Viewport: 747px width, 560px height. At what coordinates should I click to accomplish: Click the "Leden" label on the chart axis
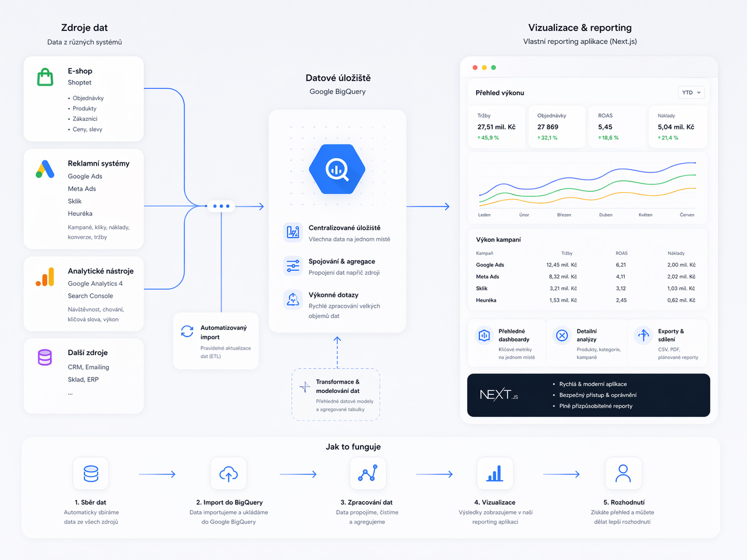484,215
